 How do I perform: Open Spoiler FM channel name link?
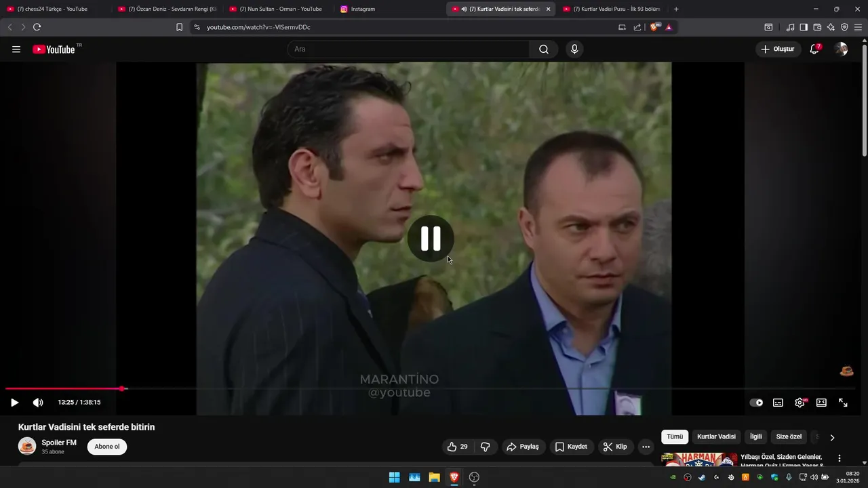59,443
